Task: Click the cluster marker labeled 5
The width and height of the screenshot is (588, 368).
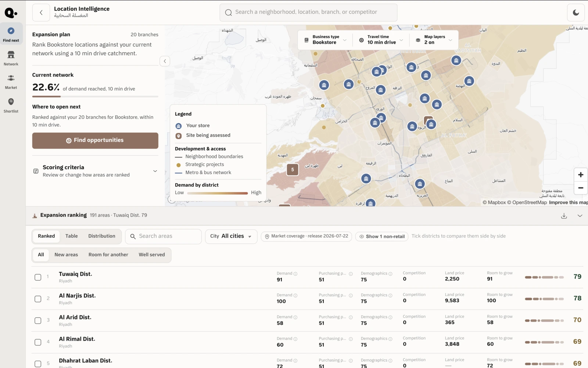Action: click(x=293, y=170)
